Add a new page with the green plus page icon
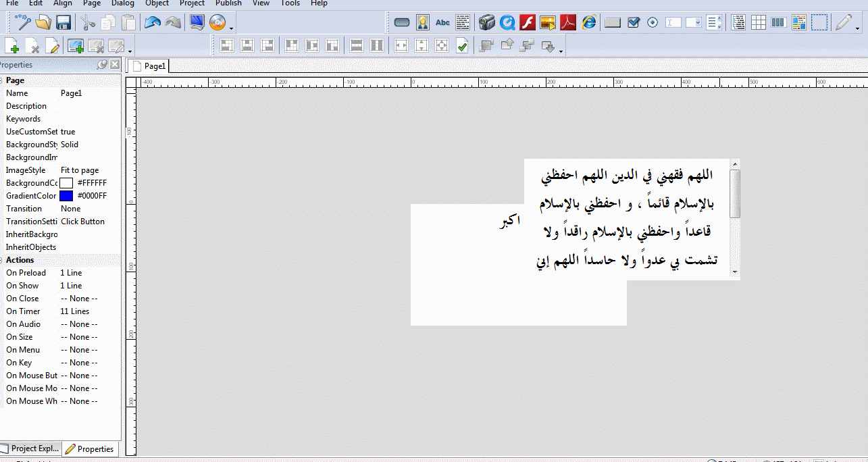The image size is (868, 462). click(x=12, y=46)
